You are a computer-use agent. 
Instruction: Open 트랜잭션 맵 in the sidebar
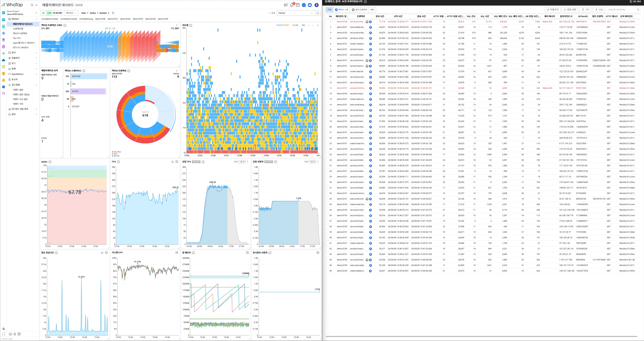[18, 29]
